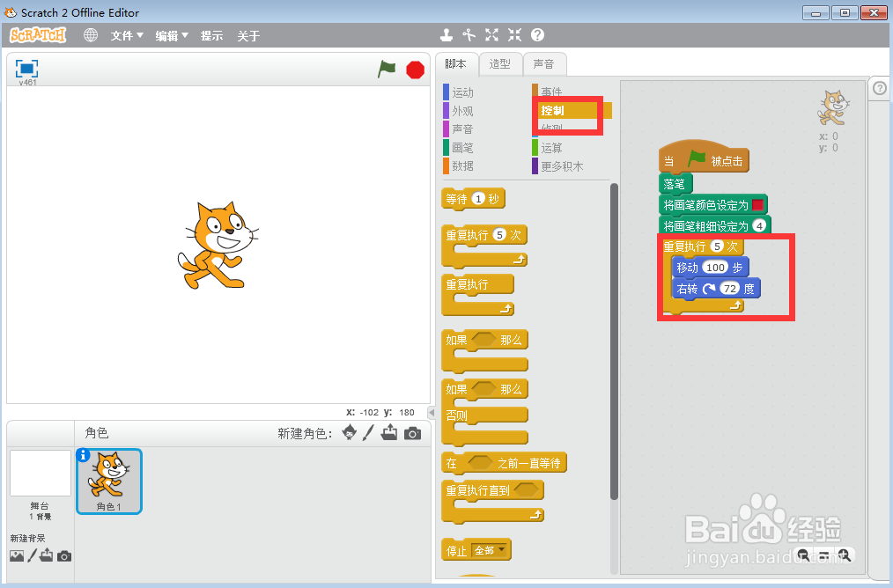Viewport: 893px width, 588px height.
Task: Select the 运算 block category
Action: click(x=550, y=147)
